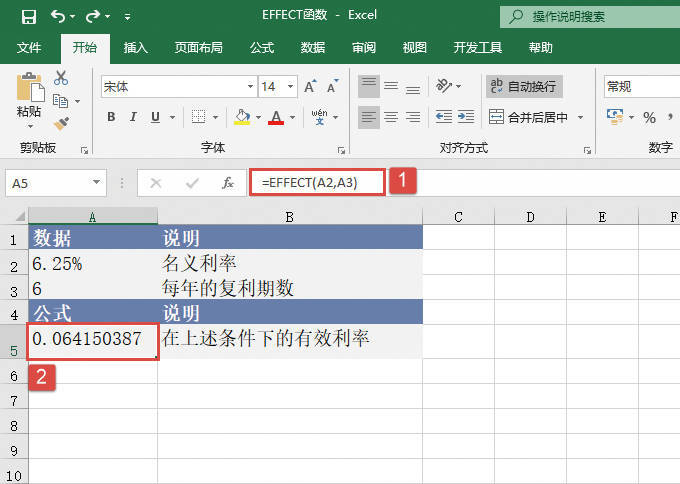
Task: Select the Format Painter brush
Action: click(x=61, y=124)
